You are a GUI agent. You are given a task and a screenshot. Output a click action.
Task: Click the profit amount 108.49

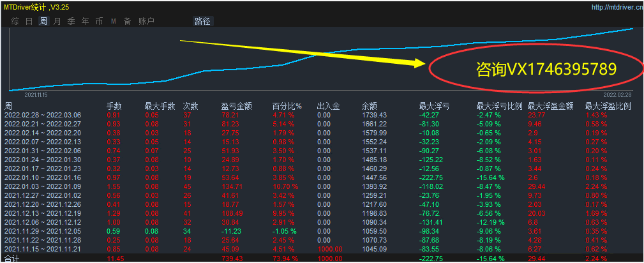click(x=231, y=213)
